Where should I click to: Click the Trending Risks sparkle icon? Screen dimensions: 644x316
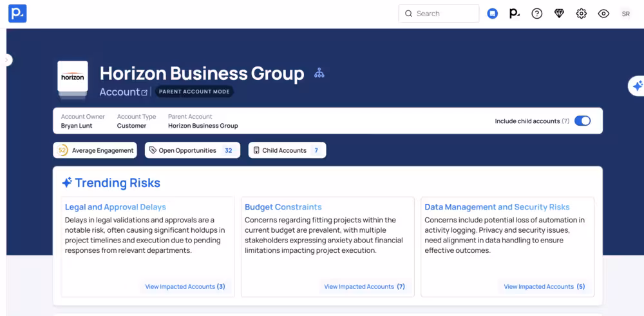tap(67, 183)
